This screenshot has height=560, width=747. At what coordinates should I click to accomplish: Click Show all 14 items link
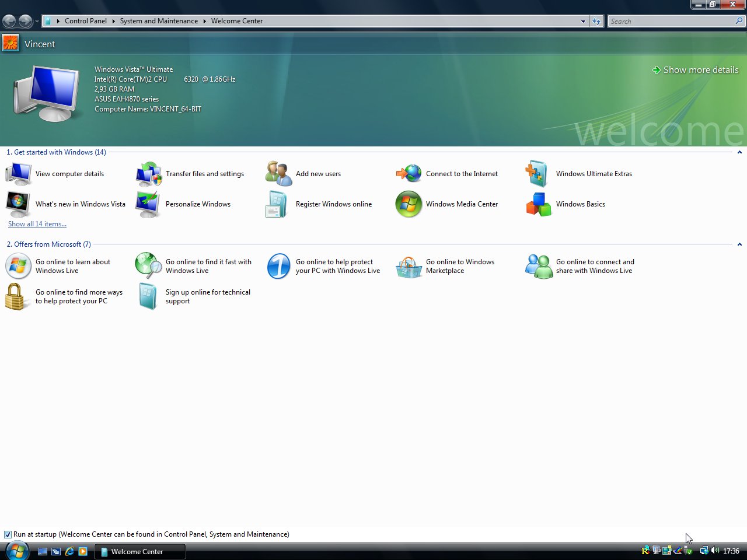coord(37,224)
